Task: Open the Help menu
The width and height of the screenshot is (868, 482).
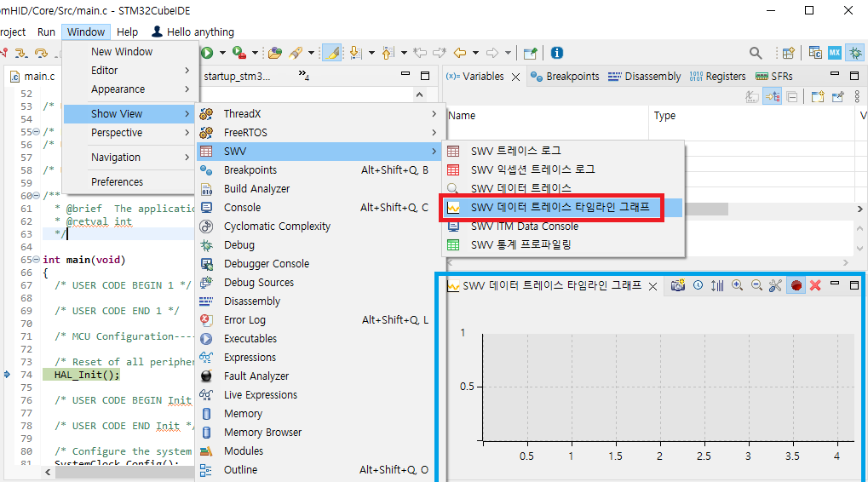Action: [x=127, y=32]
